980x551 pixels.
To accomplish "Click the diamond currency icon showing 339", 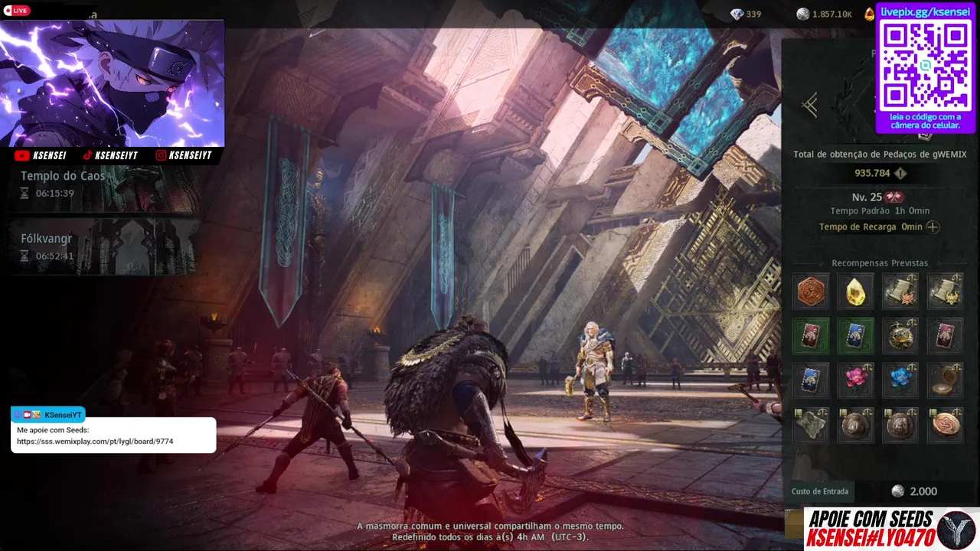I will click(737, 14).
